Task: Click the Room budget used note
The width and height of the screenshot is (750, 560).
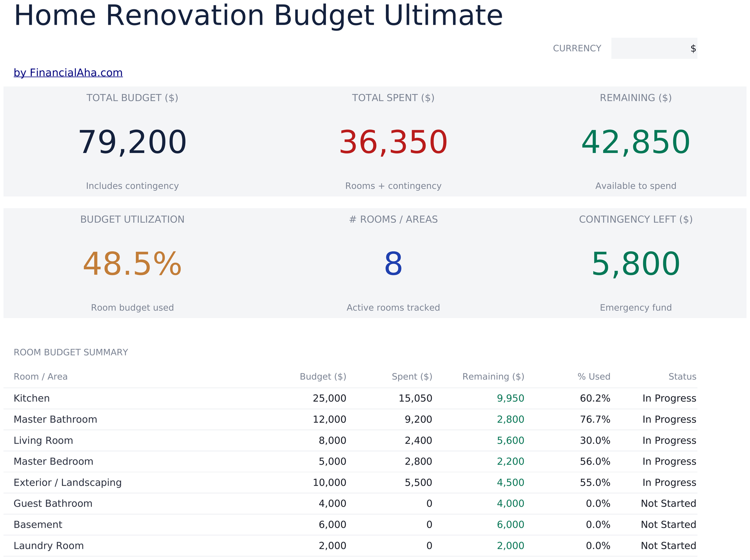Action: tap(132, 308)
